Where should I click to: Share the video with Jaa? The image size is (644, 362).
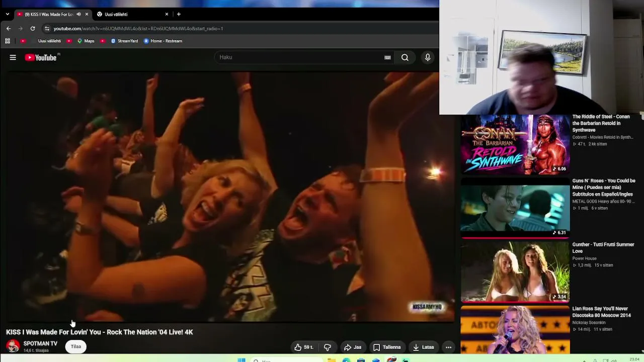[353, 347]
